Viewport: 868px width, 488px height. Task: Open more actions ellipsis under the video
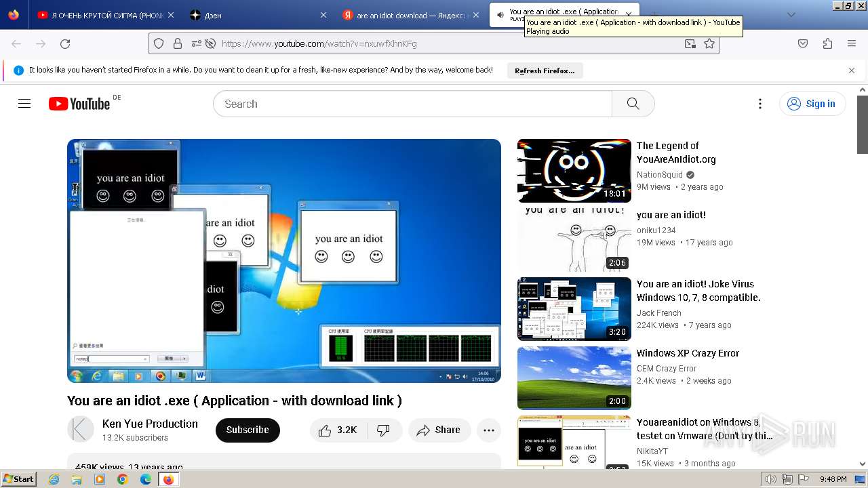(x=489, y=430)
